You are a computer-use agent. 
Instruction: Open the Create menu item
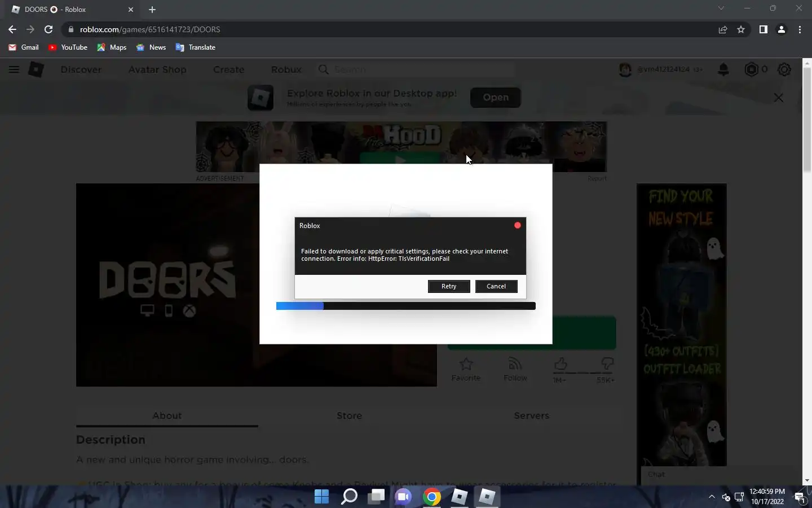click(x=228, y=69)
